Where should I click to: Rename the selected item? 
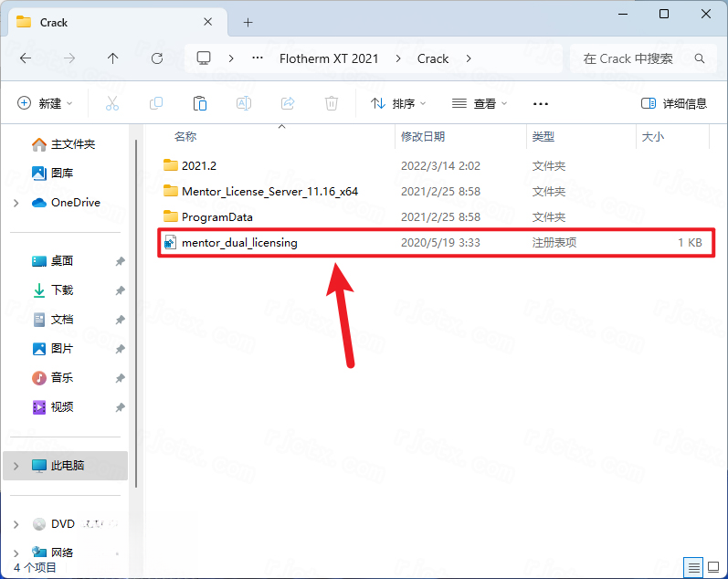click(x=244, y=103)
